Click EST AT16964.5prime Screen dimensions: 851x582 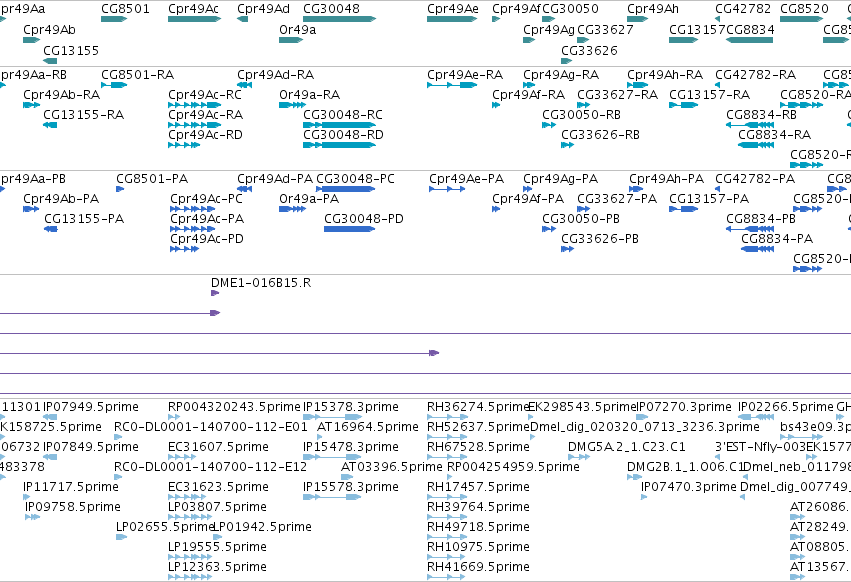pos(367,427)
